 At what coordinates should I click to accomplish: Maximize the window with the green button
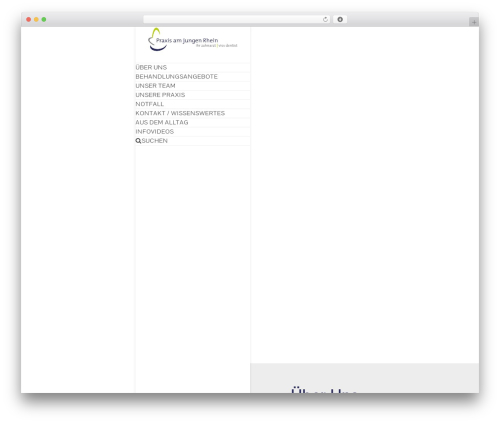point(44,19)
